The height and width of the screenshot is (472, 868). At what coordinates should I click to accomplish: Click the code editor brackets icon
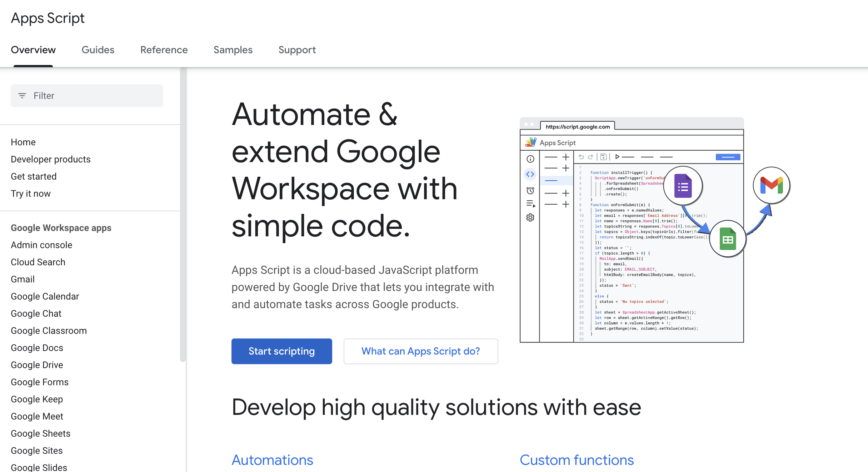click(x=530, y=174)
